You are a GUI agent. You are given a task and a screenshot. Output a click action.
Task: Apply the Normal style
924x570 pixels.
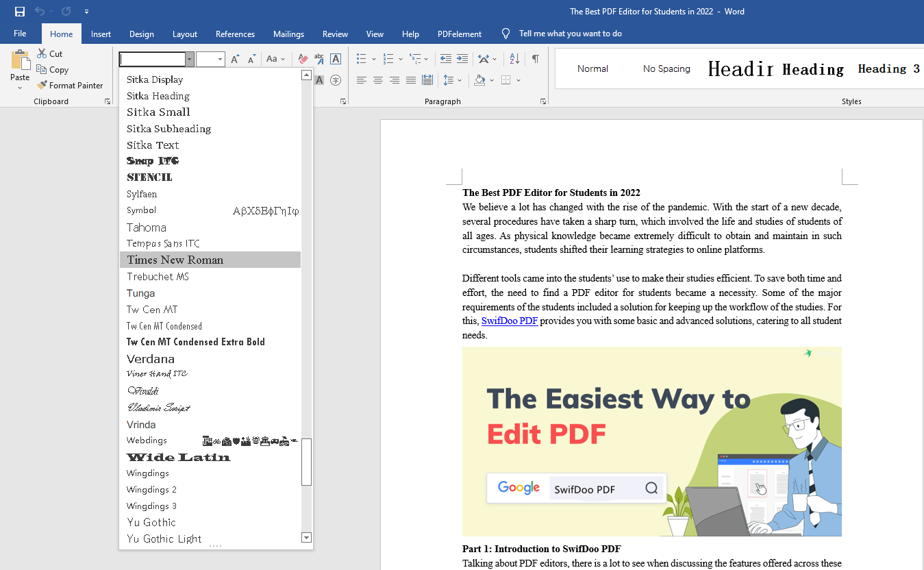[x=592, y=69]
